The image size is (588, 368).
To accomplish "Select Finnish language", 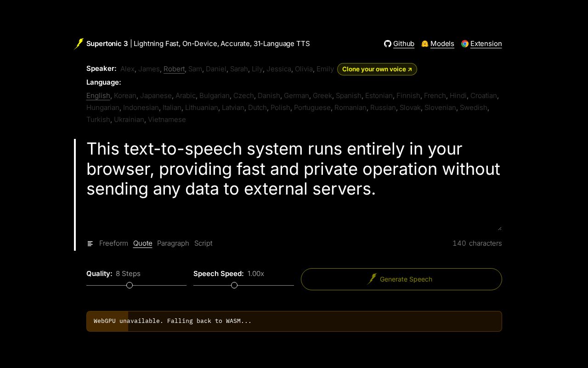I will (x=408, y=96).
